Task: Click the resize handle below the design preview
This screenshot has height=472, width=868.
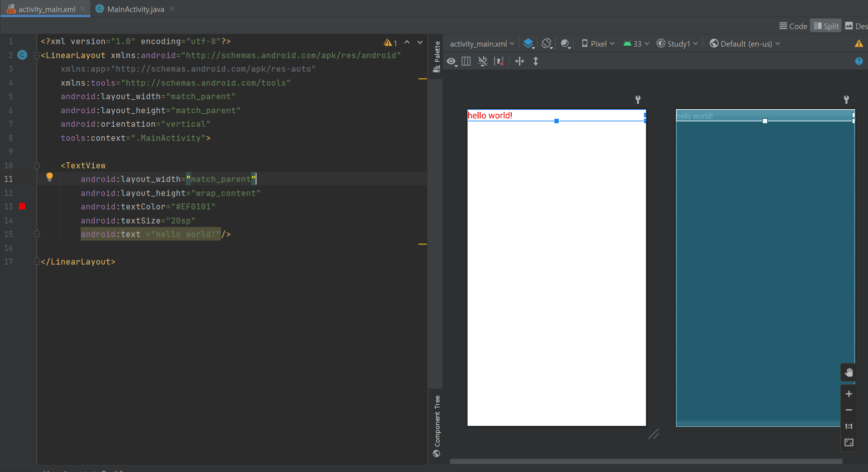Action: click(x=654, y=434)
